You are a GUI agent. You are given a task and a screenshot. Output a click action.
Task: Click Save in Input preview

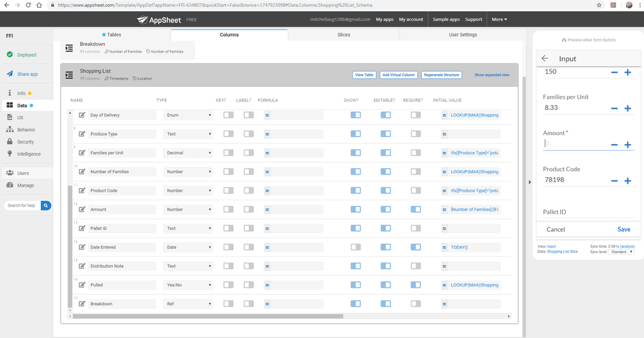(624, 229)
